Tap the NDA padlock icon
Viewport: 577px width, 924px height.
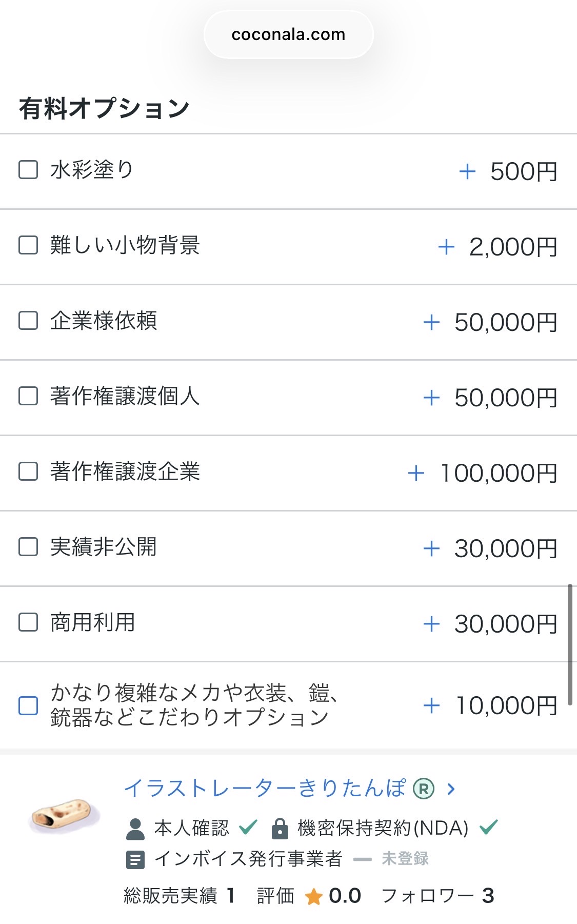[x=280, y=829]
